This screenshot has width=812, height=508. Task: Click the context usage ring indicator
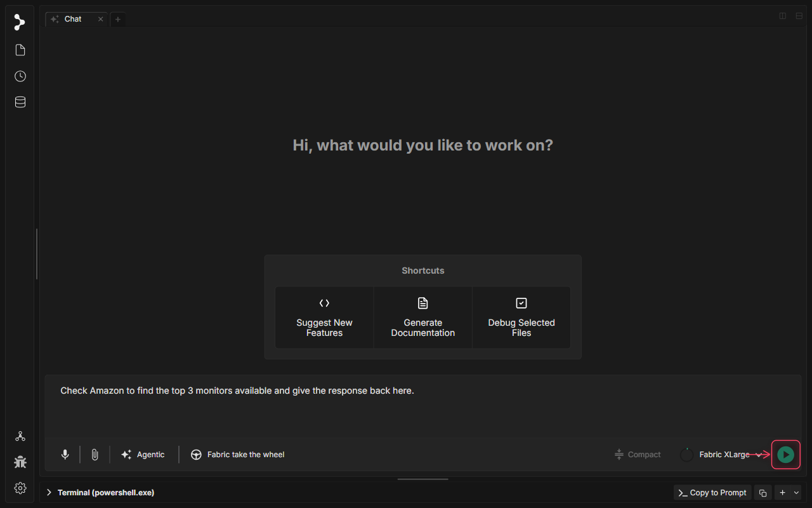[x=686, y=455]
